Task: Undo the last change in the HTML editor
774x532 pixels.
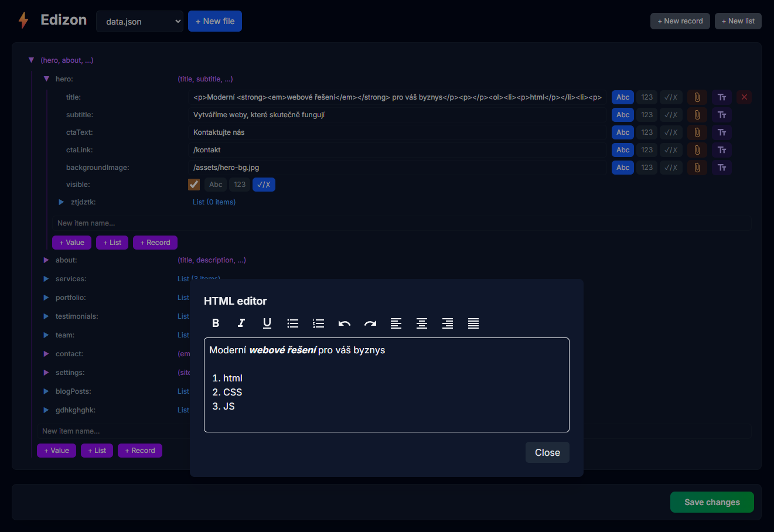Action: pos(344,323)
